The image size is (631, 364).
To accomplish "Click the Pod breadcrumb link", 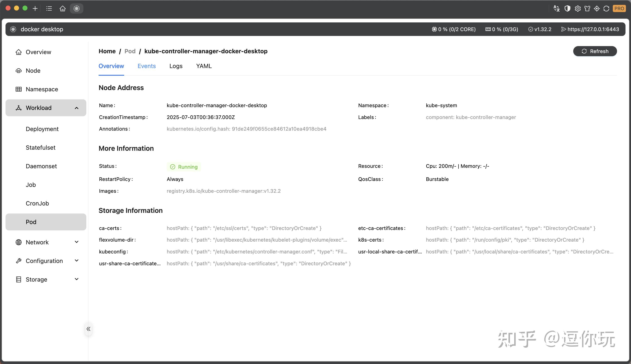I will click(130, 51).
